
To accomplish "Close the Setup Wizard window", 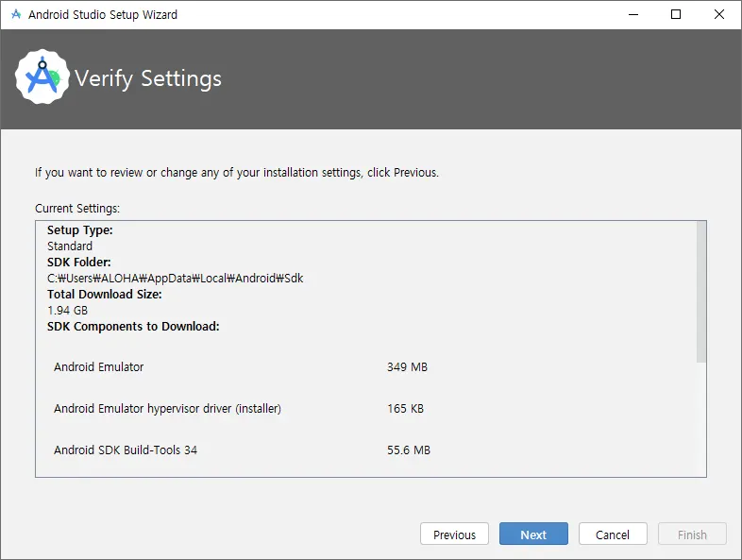I will (719, 15).
